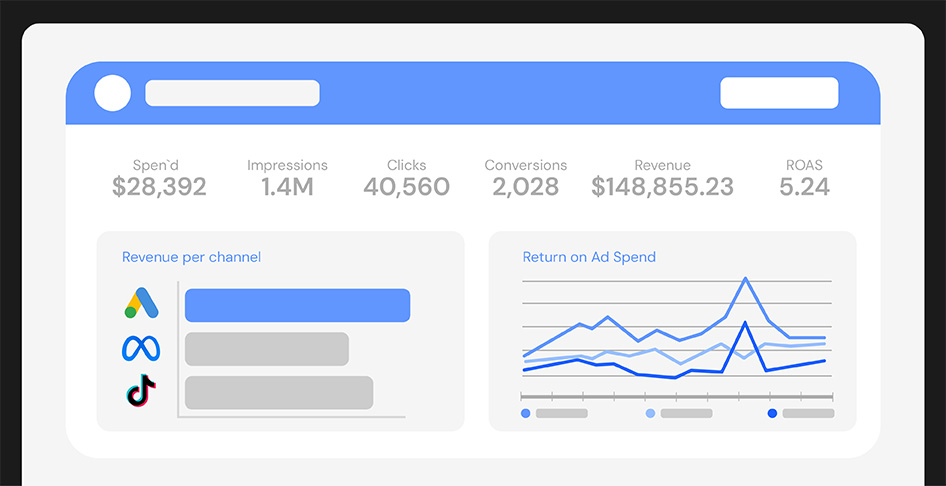Screen dimensions: 946x486
Task: Click the Spend value $28,392
Action: pyautogui.click(x=159, y=187)
